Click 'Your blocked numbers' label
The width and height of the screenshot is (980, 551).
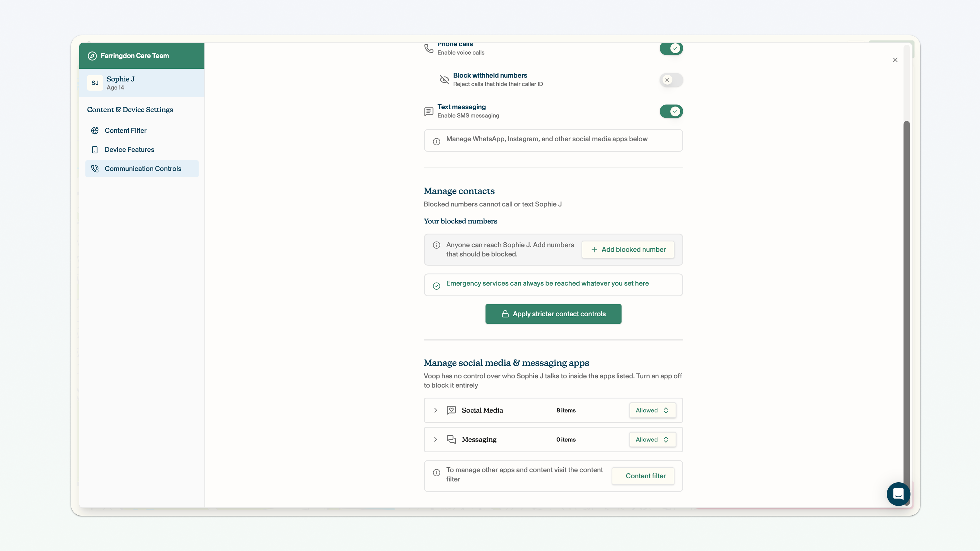tap(460, 221)
